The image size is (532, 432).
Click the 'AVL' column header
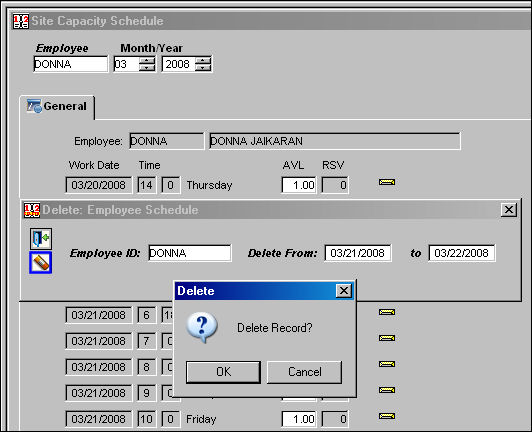tap(293, 165)
